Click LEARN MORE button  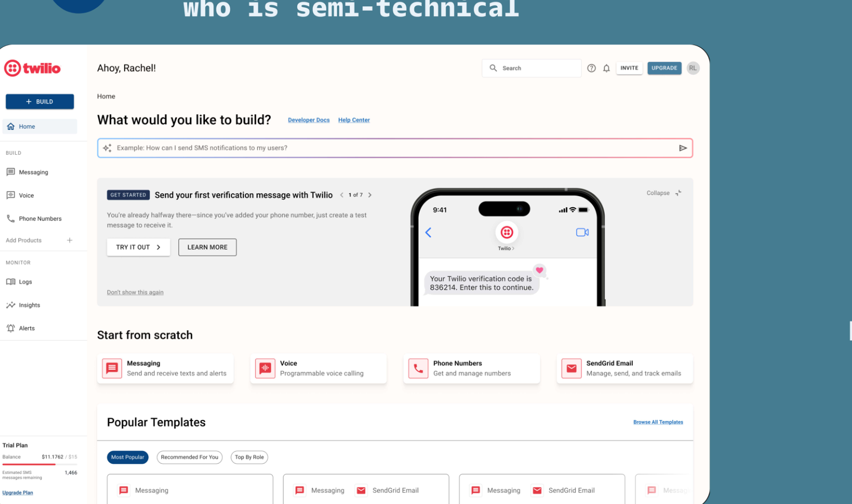207,247
